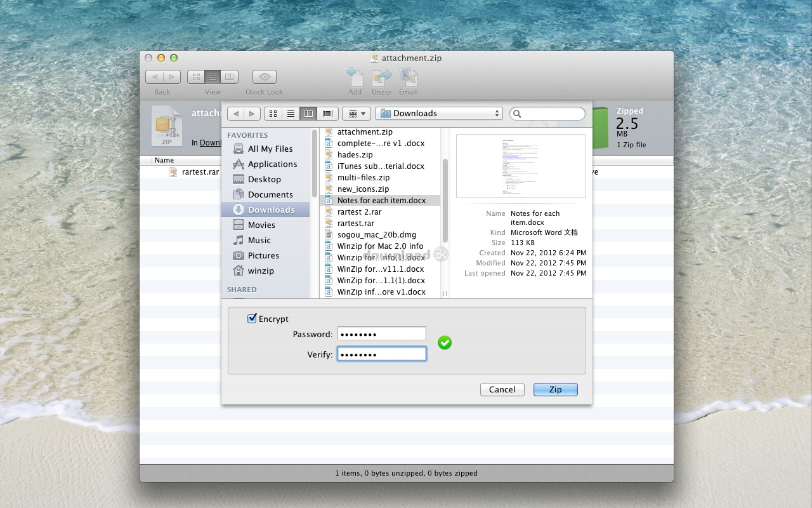Click the ZIP archive icon in header
Screen dimensions: 812x508
point(167,126)
